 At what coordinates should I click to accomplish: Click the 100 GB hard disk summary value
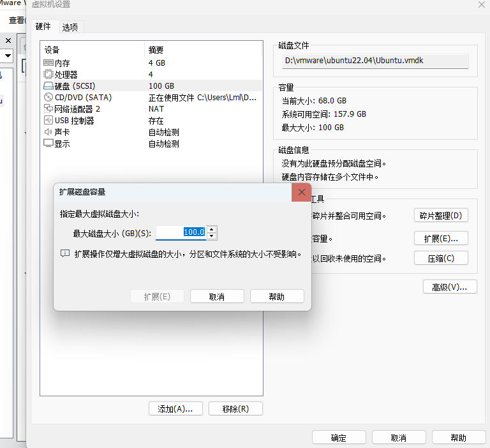coord(161,86)
